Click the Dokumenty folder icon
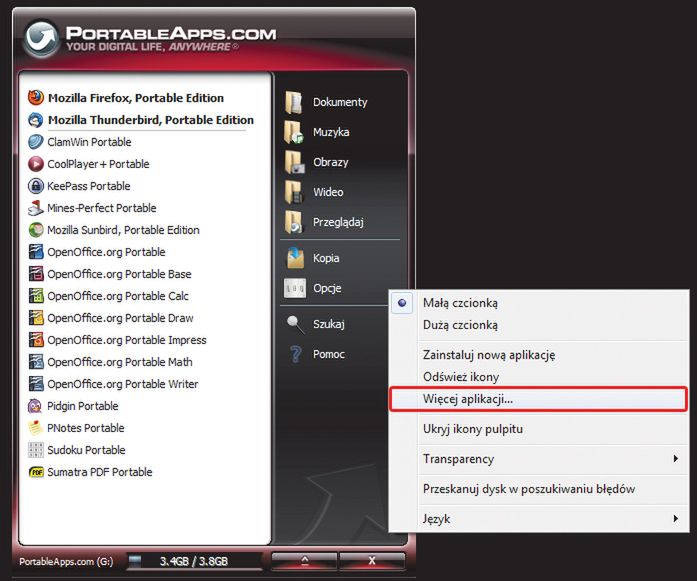 pyautogui.click(x=294, y=102)
